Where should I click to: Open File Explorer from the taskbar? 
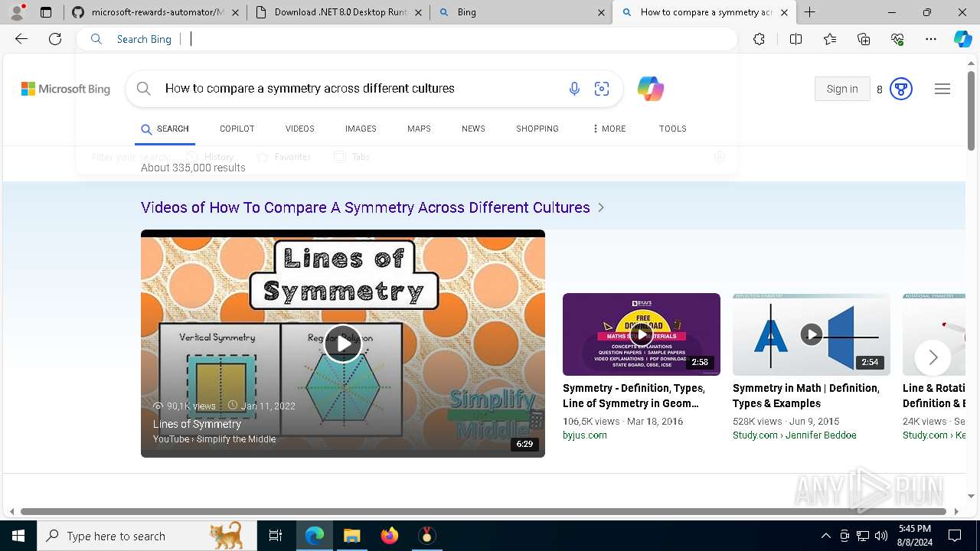click(351, 536)
